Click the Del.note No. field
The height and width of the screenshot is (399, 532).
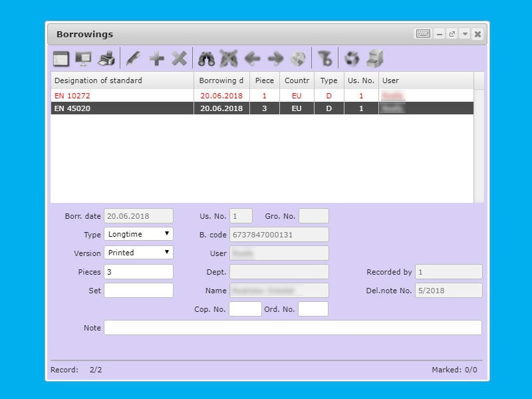pos(448,291)
